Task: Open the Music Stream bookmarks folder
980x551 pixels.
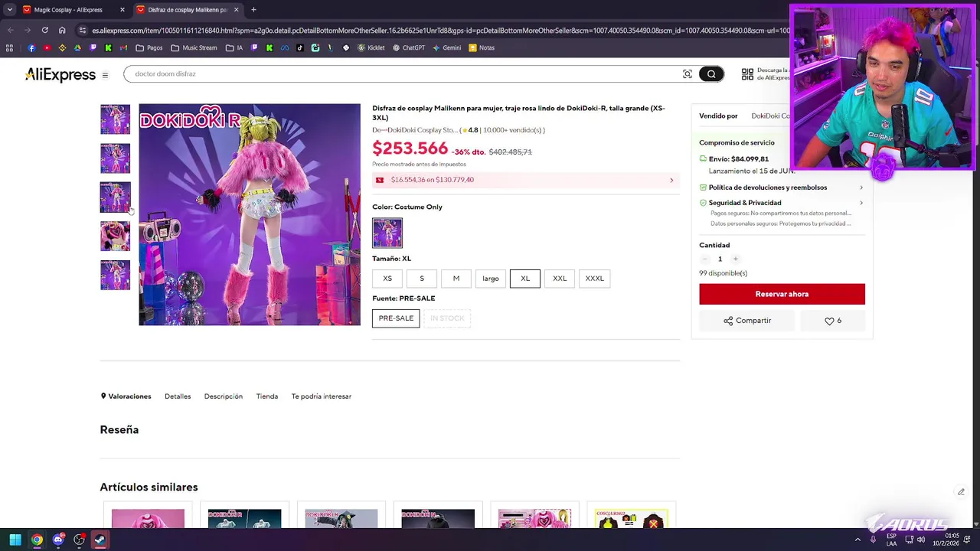Action: click(x=194, y=47)
